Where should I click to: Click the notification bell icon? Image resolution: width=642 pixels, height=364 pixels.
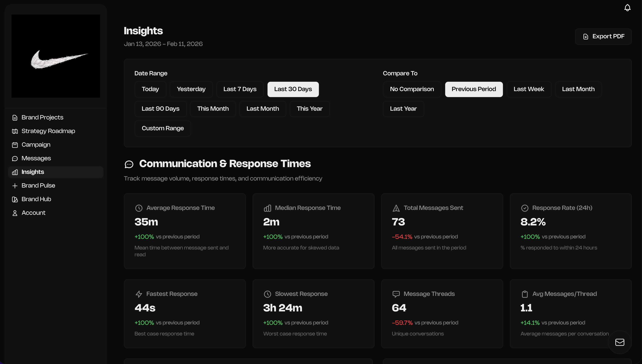(627, 8)
